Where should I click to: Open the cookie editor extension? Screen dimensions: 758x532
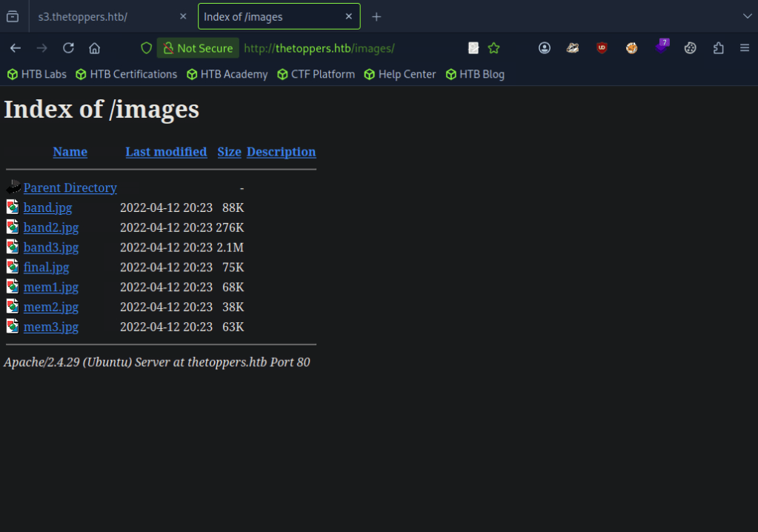point(690,48)
